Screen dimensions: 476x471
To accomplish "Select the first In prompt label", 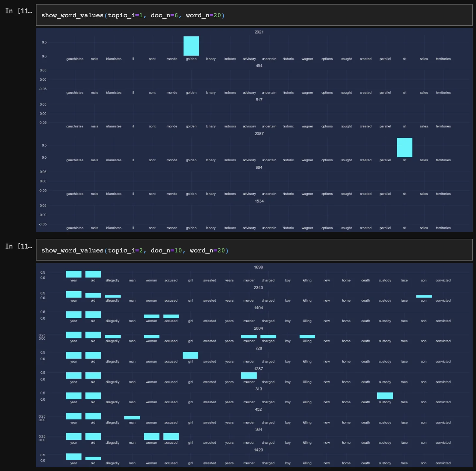I will point(18,11).
